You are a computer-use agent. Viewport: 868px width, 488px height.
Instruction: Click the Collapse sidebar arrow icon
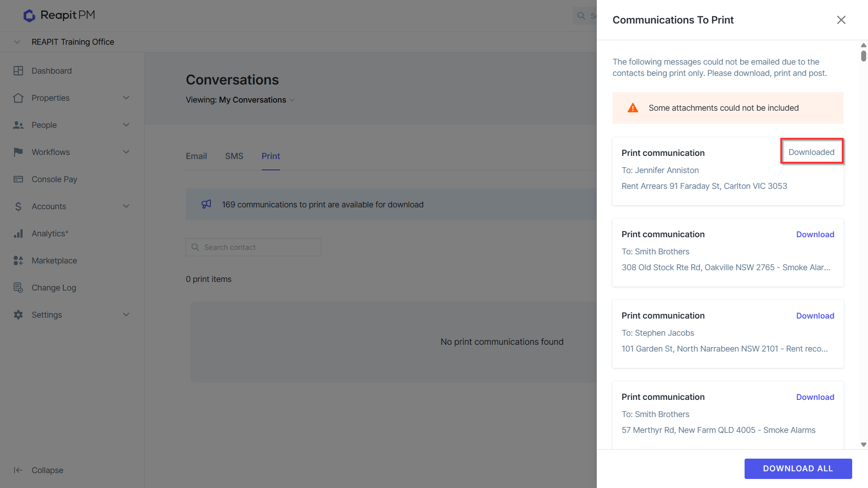coord(18,470)
